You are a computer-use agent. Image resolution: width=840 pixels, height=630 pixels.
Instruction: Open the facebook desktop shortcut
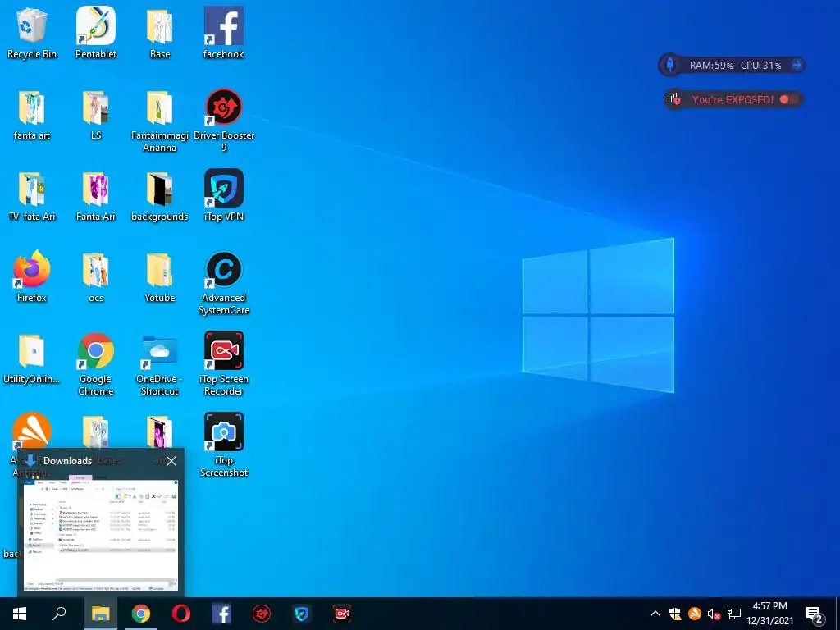(x=223, y=32)
